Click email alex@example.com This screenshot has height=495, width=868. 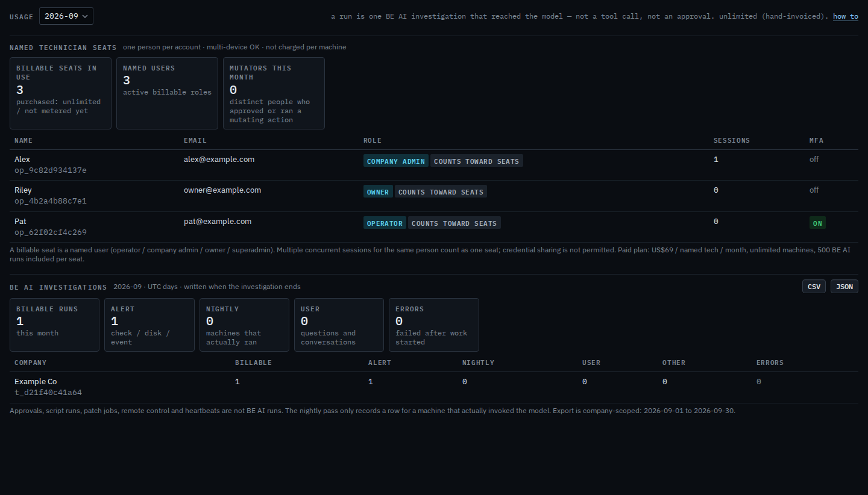point(219,160)
